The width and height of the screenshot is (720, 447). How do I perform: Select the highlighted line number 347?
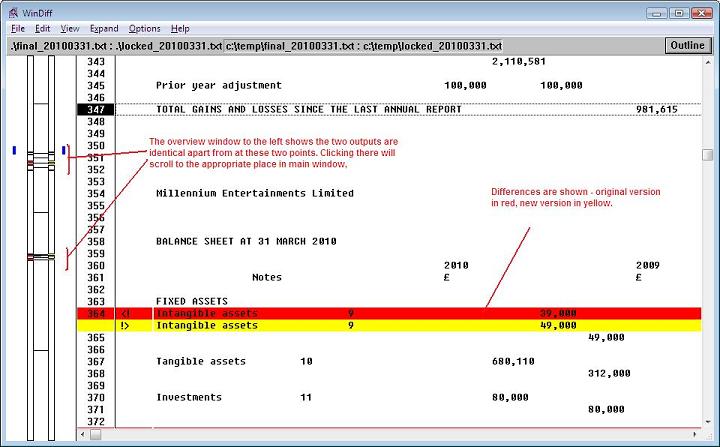coord(96,109)
